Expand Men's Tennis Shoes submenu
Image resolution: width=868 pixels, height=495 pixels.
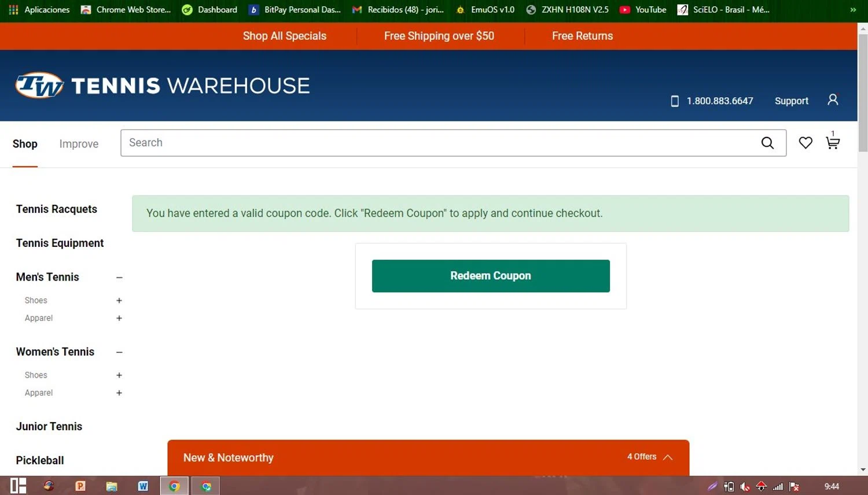tap(119, 301)
